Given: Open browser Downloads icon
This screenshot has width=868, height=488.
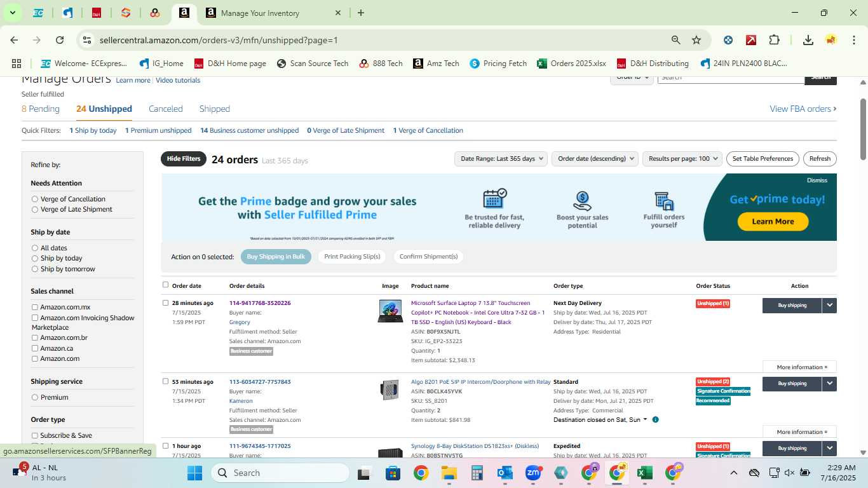Looking at the screenshot, I should 808,40.
